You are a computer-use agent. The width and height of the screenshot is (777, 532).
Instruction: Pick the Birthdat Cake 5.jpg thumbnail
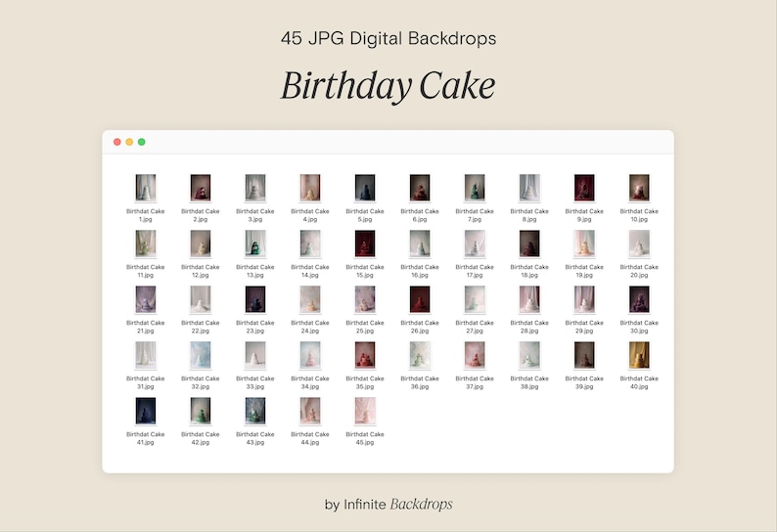point(365,187)
